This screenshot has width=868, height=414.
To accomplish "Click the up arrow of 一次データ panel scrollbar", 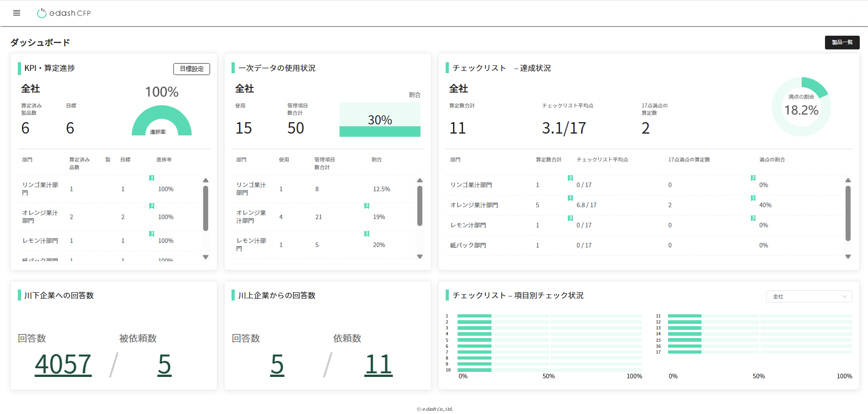I will [x=420, y=180].
